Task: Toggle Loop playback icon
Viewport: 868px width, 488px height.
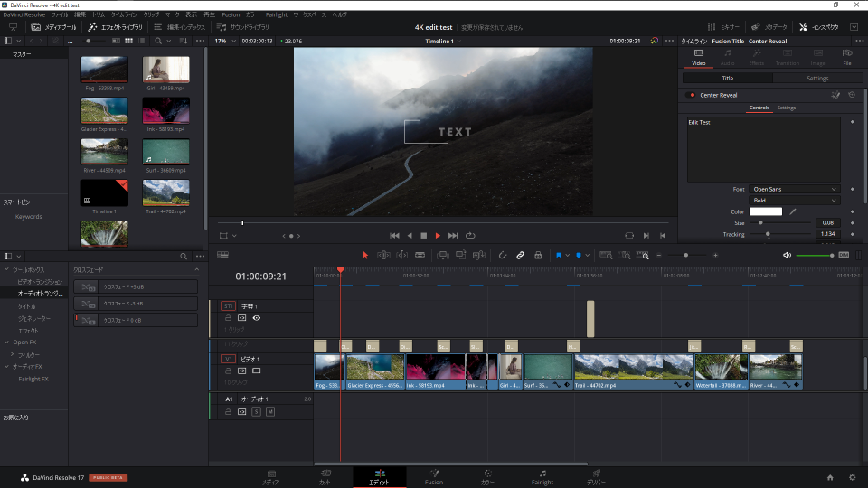Action: click(470, 236)
